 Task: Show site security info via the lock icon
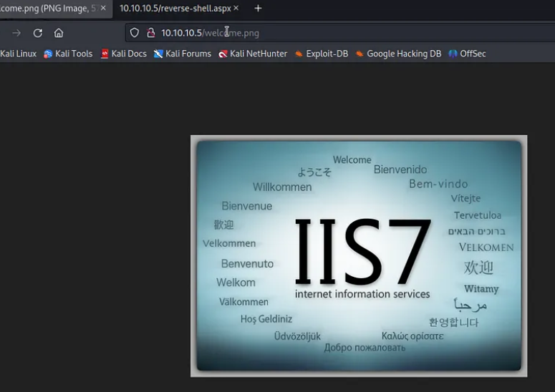point(151,33)
